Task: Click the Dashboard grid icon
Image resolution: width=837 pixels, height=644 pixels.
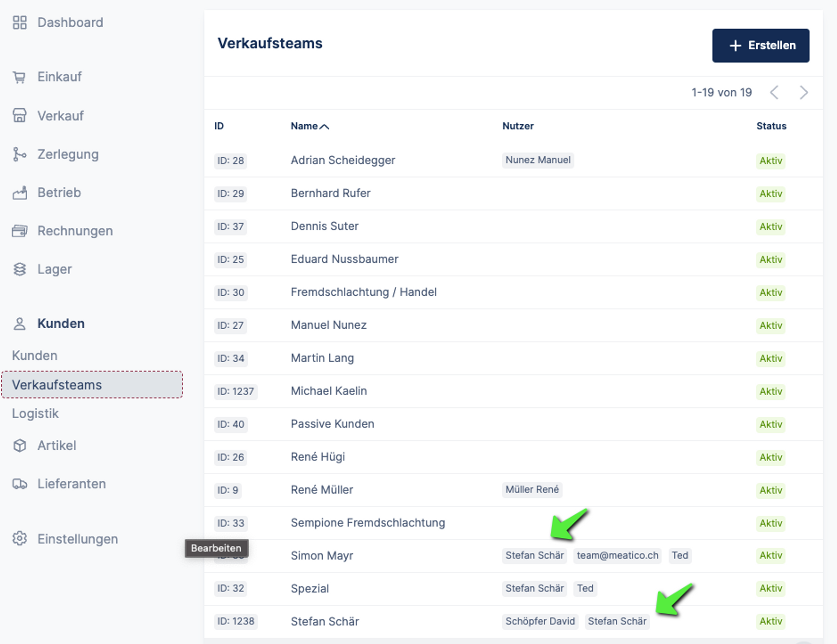Action: click(20, 23)
